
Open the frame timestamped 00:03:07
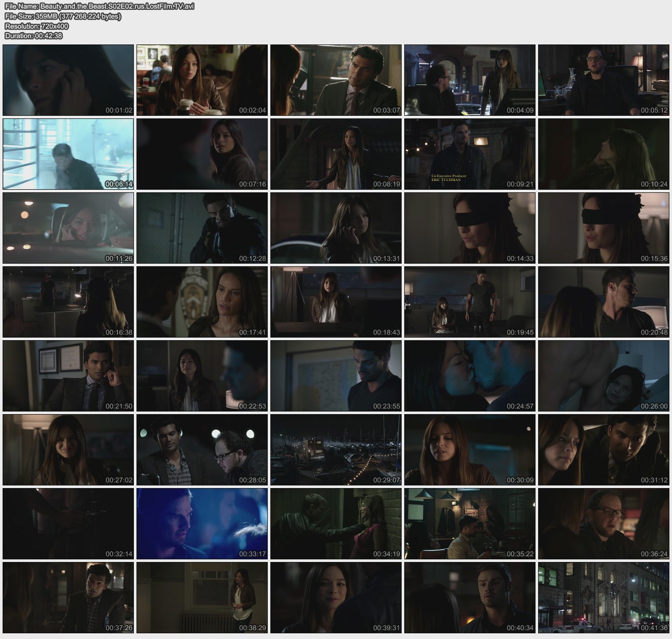point(336,80)
